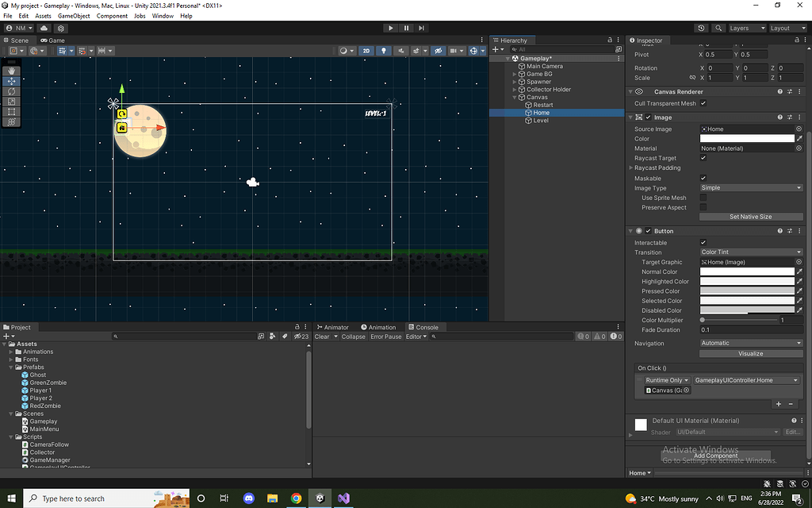Select the Hand view tool
This screenshot has height=508, width=812.
11,71
